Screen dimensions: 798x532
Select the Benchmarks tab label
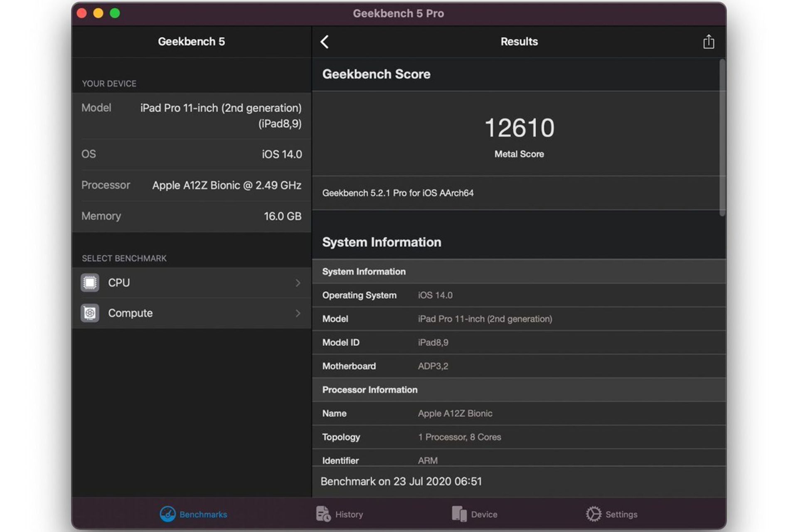point(203,515)
